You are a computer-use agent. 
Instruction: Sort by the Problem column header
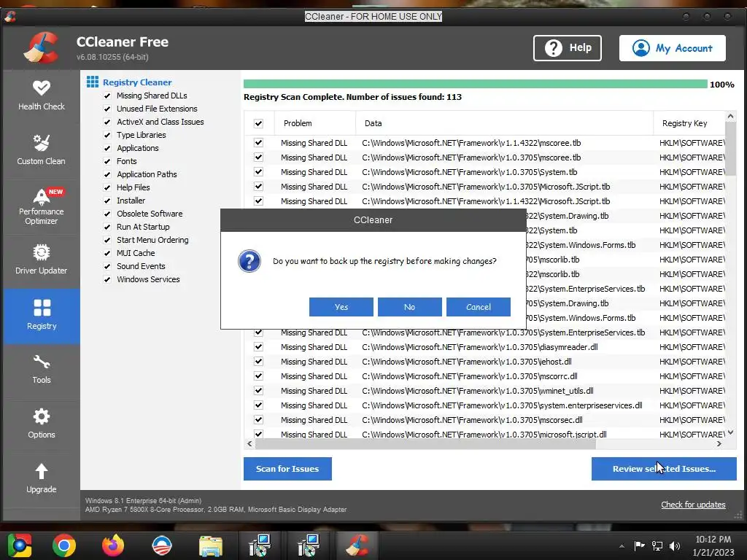(x=315, y=123)
